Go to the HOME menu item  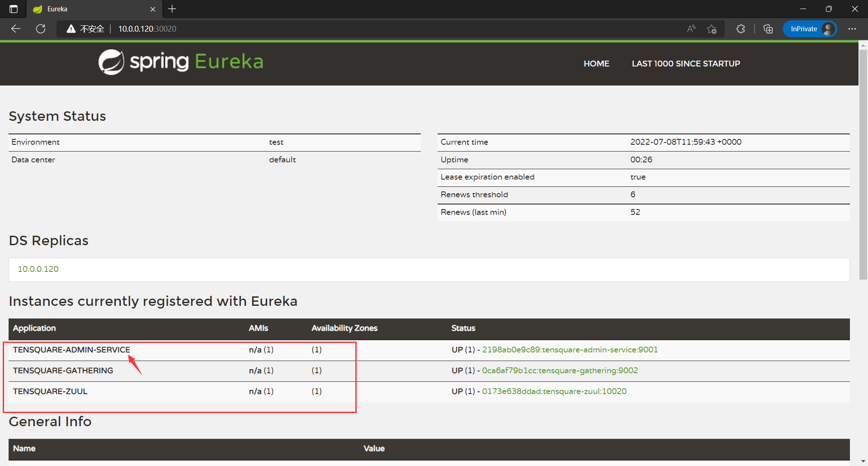point(596,64)
